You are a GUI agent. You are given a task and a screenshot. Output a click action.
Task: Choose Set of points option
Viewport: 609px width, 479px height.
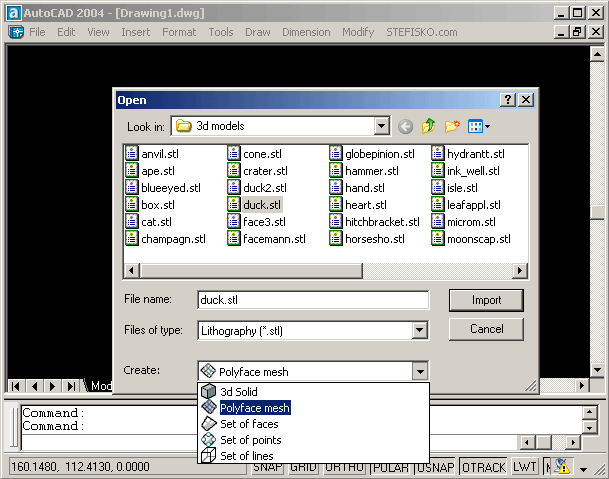251,440
